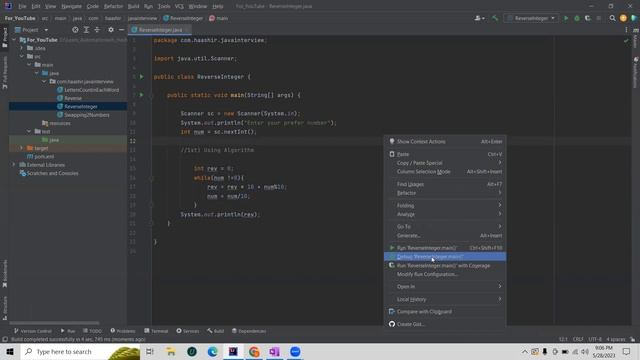The height and width of the screenshot is (360, 640).
Task: Open Version Control tool window
Action: [33, 331]
